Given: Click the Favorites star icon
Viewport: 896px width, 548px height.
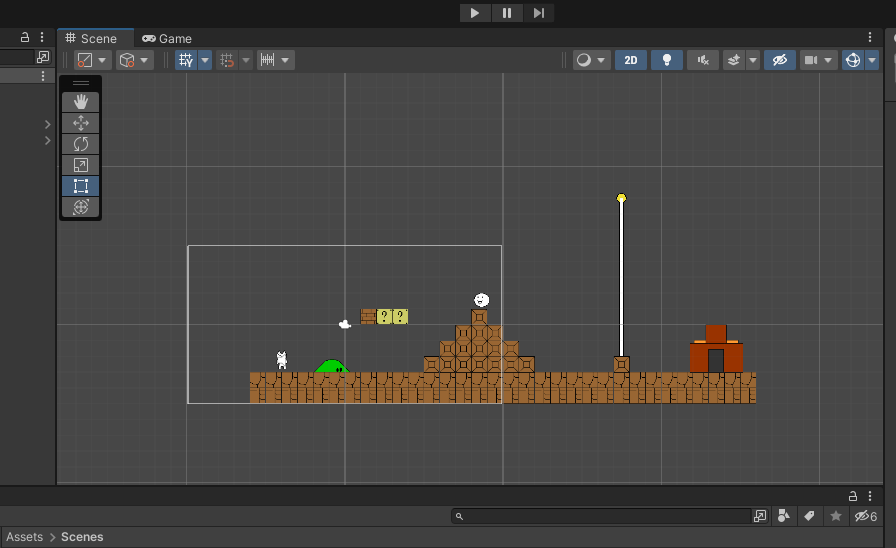Looking at the screenshot, I should pos(835,516).
